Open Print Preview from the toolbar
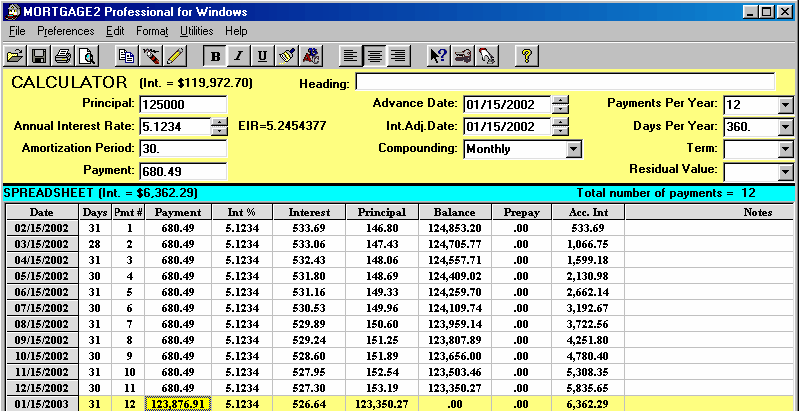799x411 pixels. tap(86, 56)
